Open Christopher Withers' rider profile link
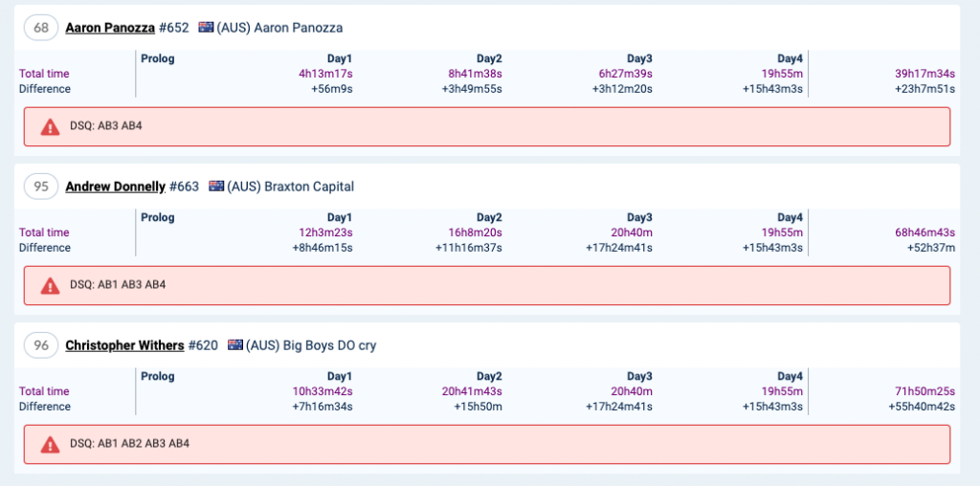 coord(124,345)
